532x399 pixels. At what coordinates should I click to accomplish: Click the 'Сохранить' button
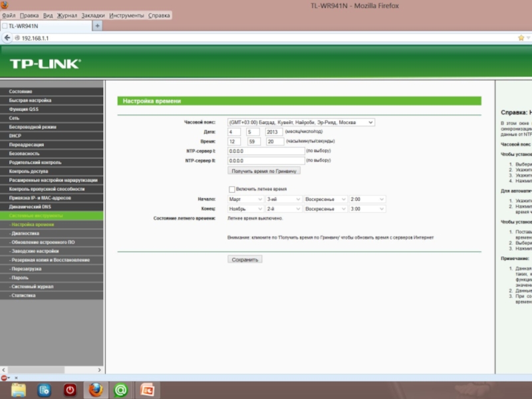(x=245, y=259)
